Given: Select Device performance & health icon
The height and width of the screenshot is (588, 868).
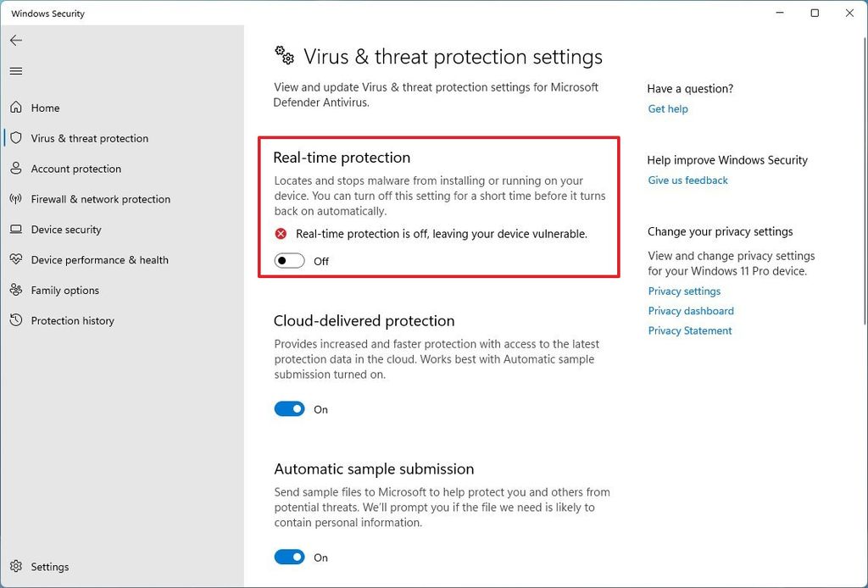Looking at the screenshot, I should [15, 260].
